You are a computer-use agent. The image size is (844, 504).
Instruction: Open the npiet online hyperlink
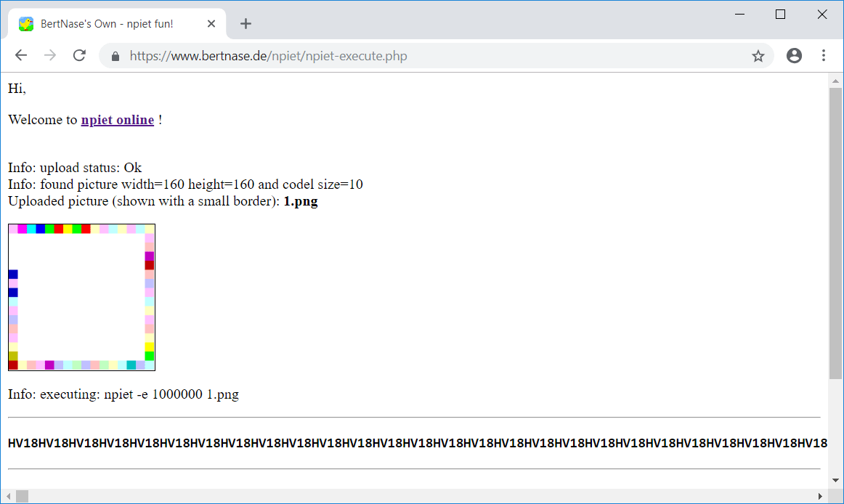tap(117, 120)
